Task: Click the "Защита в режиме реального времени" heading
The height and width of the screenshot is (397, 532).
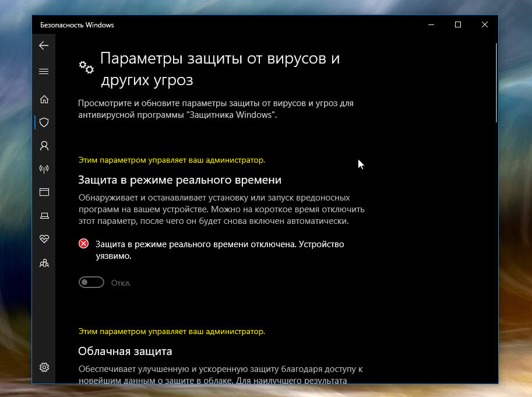Action: [180, 180]
